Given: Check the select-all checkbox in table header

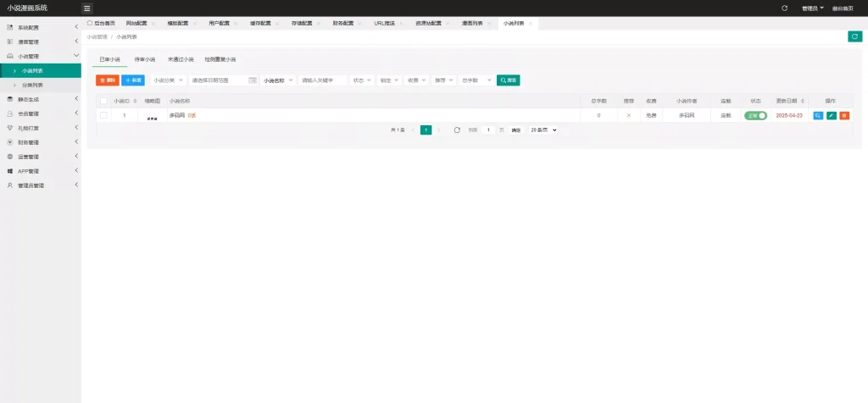Looking at the screenshot, I should point(103,101).
